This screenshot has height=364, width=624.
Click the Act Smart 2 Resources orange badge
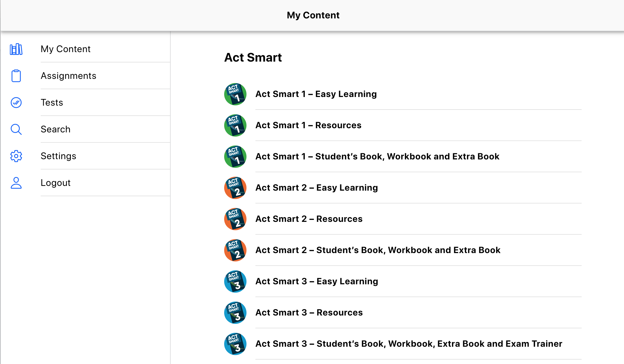click(x=235, y=219)
